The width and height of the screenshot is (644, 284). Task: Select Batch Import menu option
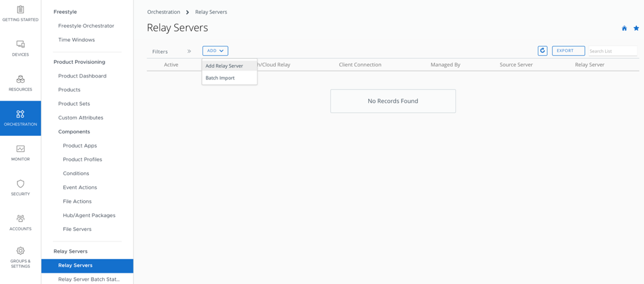[220, 78]
